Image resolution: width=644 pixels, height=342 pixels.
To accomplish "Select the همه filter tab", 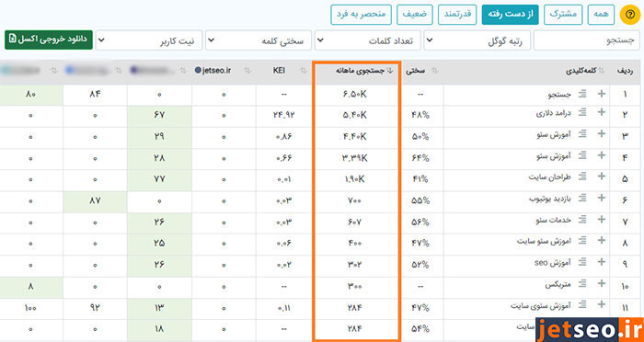I will 602,15.
